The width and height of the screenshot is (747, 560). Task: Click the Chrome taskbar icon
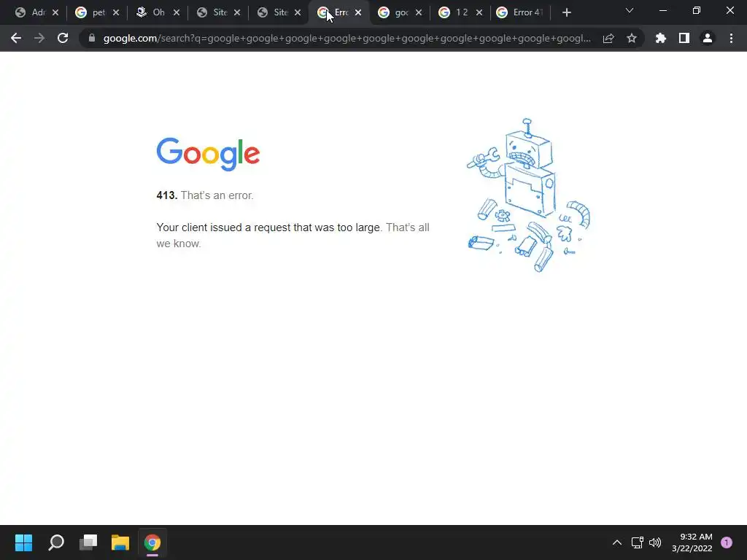pyautogui.click(x=152, y=542)
